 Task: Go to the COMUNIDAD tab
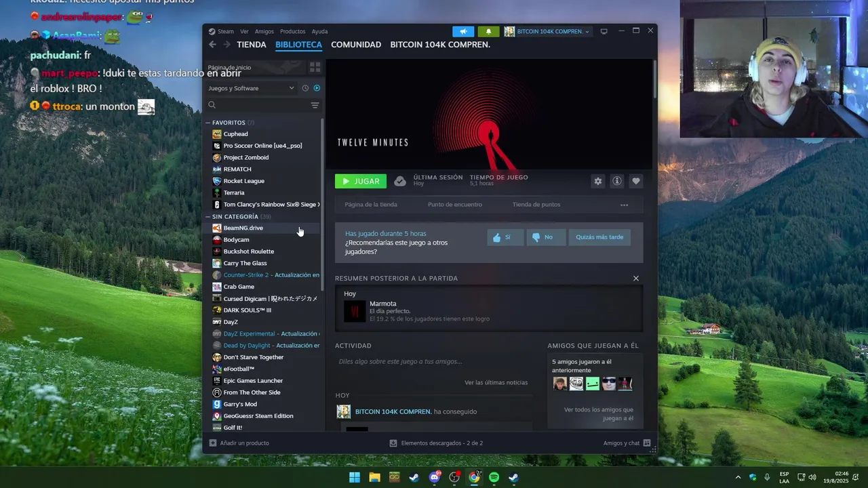coord(356,45)
